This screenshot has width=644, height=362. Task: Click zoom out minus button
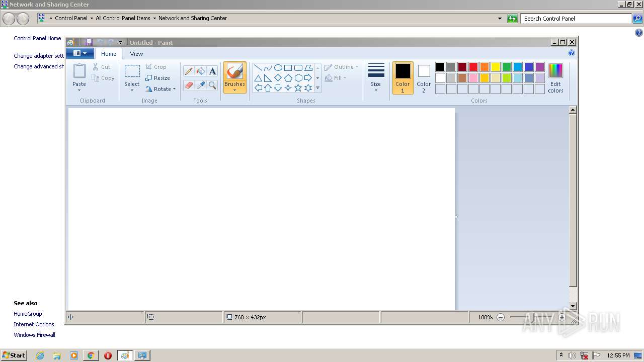tap(501, 317)
